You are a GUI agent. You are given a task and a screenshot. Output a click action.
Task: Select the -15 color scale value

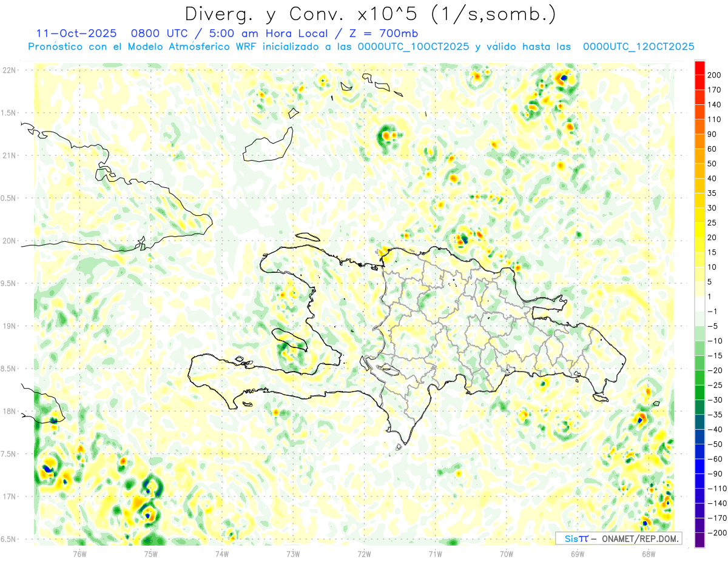716,355
